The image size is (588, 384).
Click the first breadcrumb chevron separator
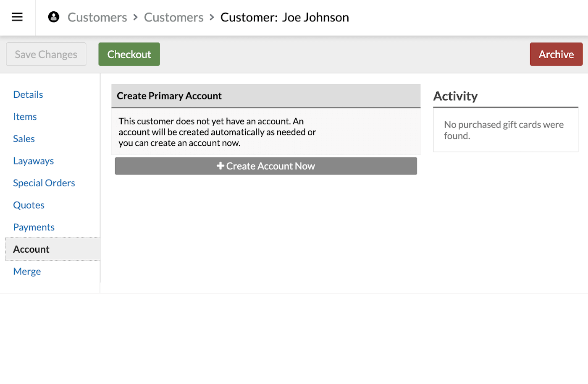136,17
